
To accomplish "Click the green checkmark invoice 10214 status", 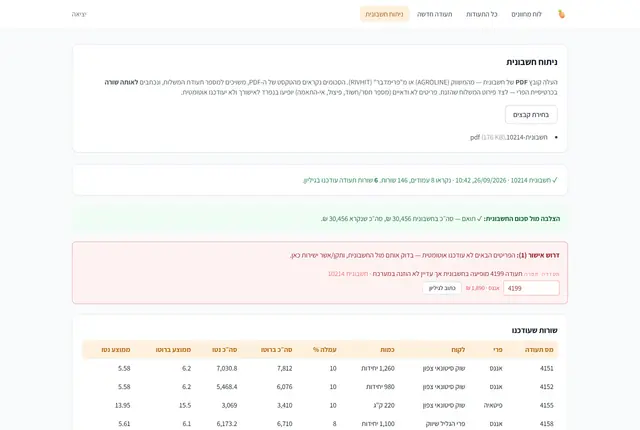I will 430,180.
